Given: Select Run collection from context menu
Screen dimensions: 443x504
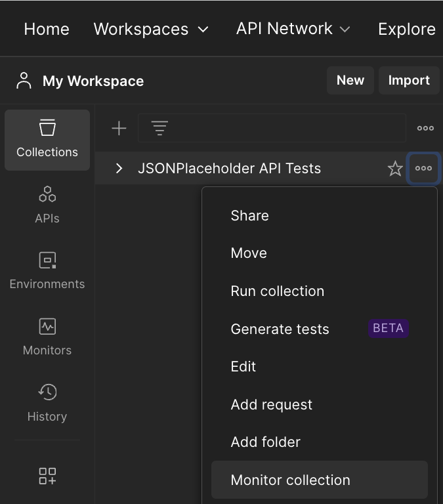Looking at the screenshot, I should click(x=278, y=291).
